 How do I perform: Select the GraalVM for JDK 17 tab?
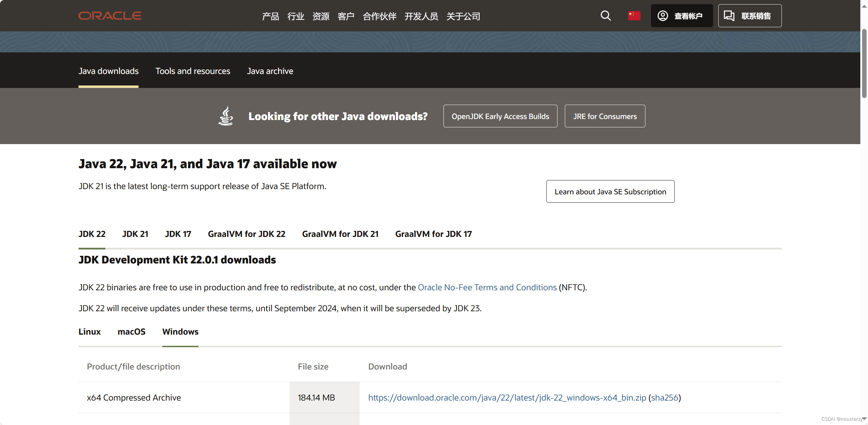tap(433, 234)
